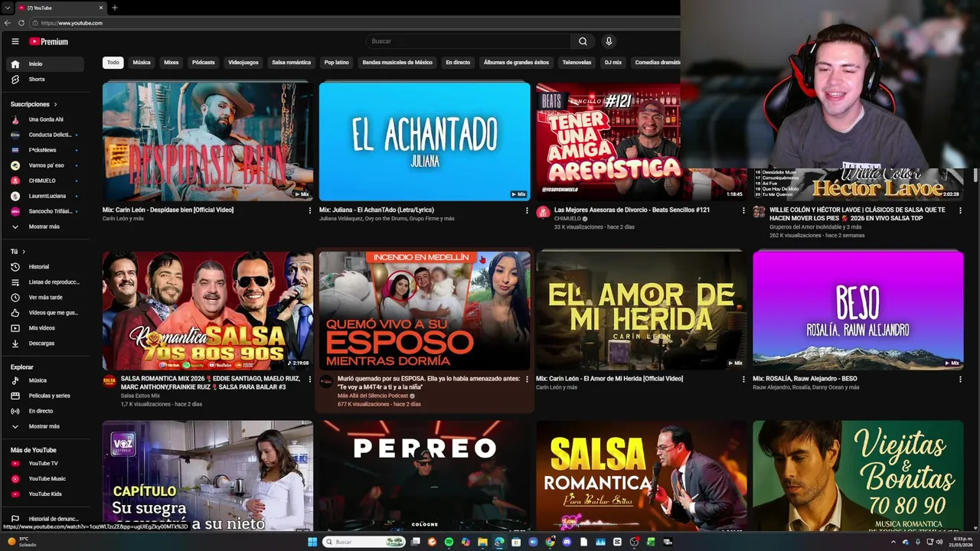
Task: Open the hamburger guide menu
Action: 15,41
